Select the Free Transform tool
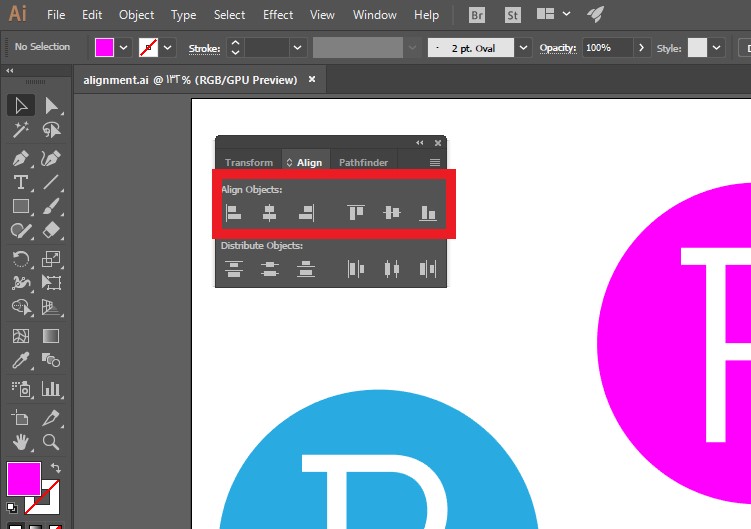 51,283
